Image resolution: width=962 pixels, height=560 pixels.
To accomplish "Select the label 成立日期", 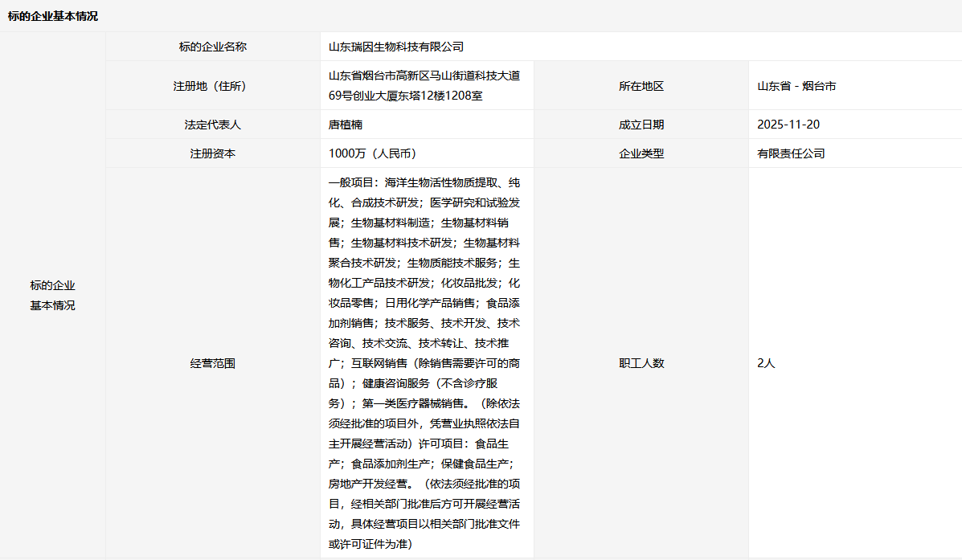I will 641,125.
